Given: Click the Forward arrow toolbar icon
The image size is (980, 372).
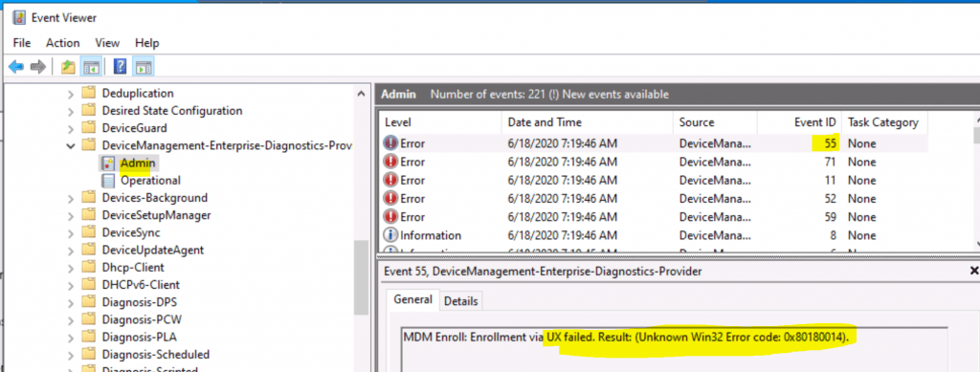Looking at the screenshot, I should coord(38,67).
